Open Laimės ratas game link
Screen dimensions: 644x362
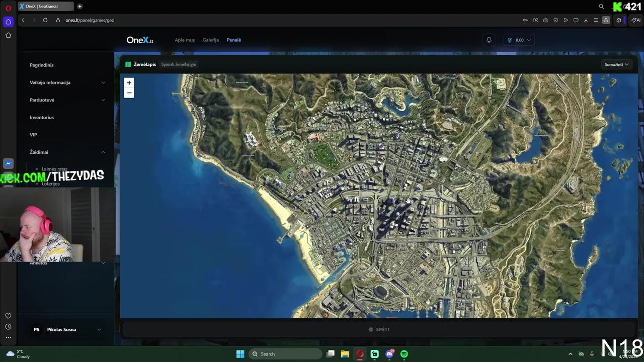click(55, 169)
